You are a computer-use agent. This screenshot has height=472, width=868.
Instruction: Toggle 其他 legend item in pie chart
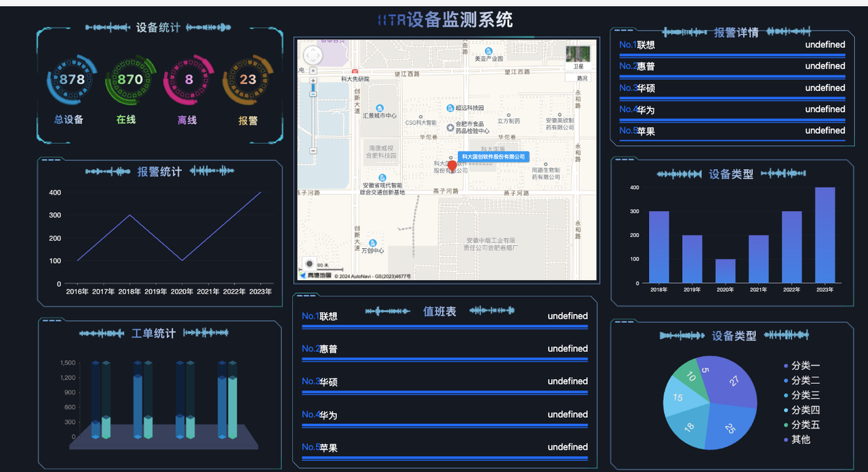[x=797, y=439]
